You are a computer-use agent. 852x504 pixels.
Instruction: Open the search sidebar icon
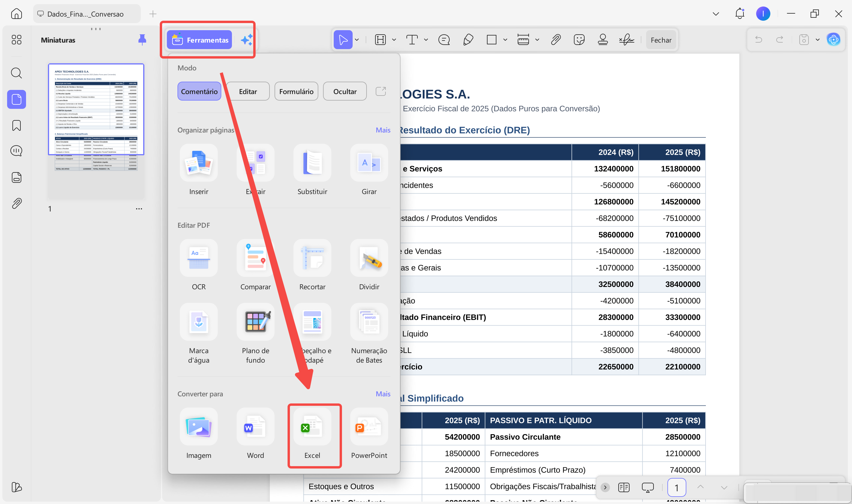[16, 73]
